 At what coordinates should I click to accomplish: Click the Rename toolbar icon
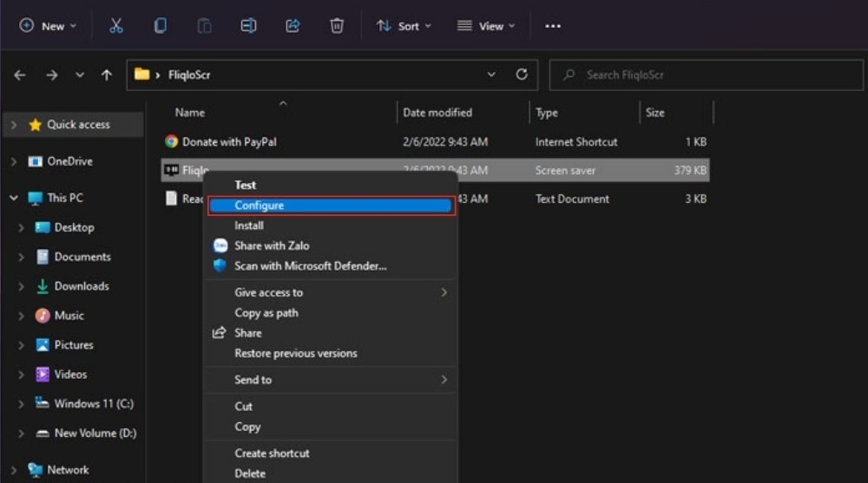pyautogui.click(x=248, y=25)
